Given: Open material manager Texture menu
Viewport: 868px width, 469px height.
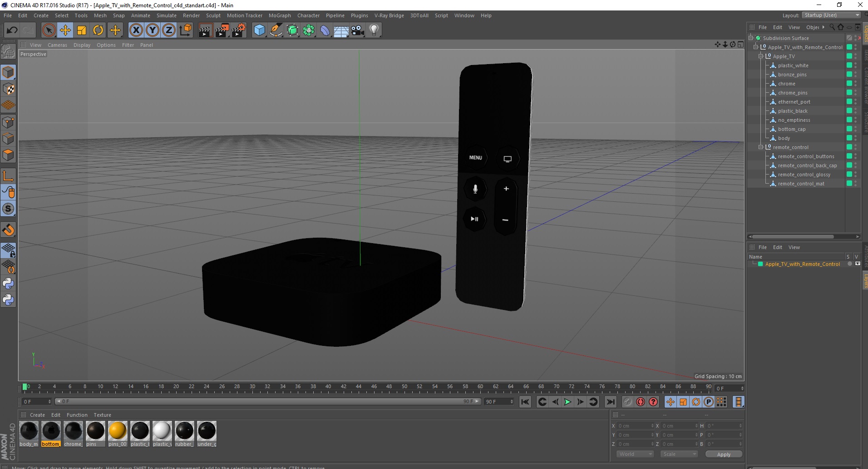Looking at the screenshot, I should 102,415.
